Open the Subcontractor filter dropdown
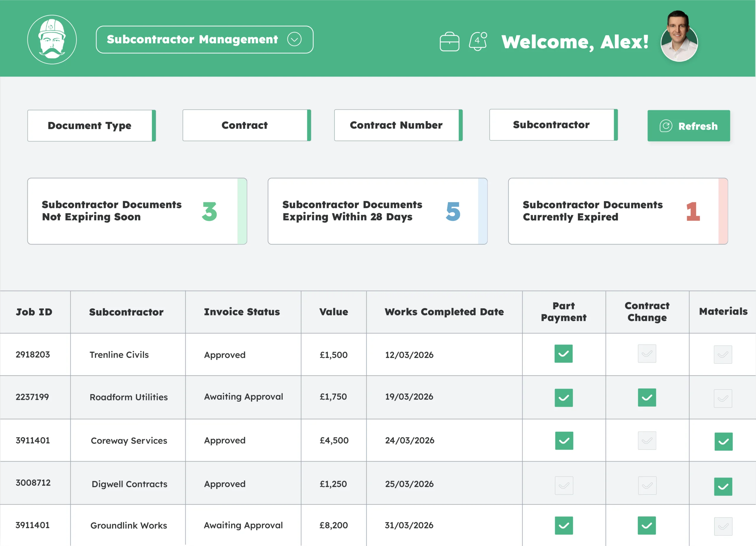 (553, 125)
